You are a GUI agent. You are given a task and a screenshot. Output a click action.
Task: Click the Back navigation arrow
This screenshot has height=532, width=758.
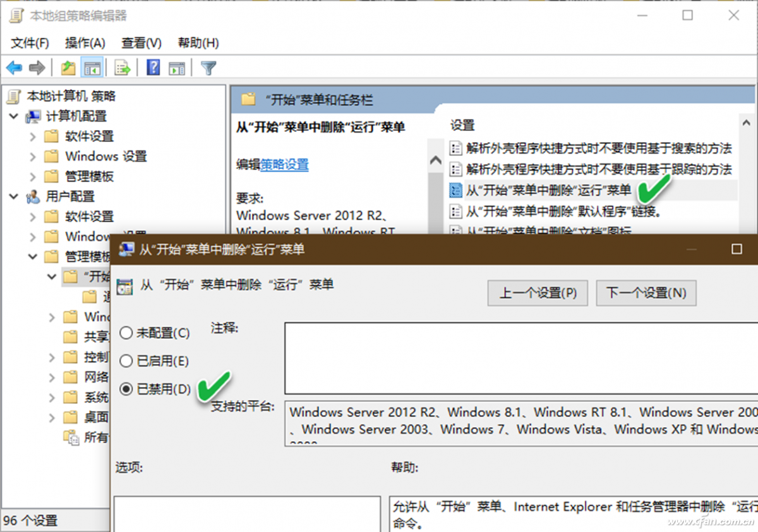pyautogui.click(x=14, y=67)
